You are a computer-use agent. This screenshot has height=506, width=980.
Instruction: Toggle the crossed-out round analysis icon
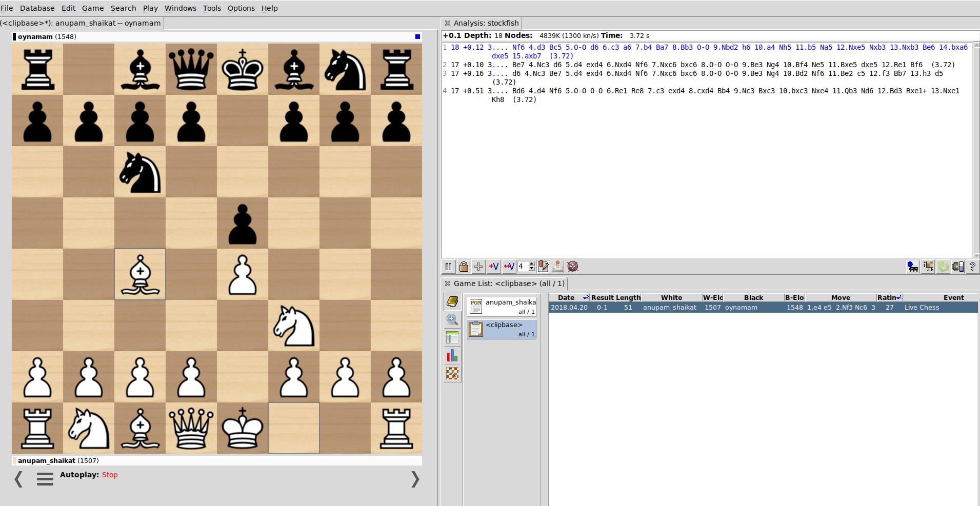coord(573,267)
